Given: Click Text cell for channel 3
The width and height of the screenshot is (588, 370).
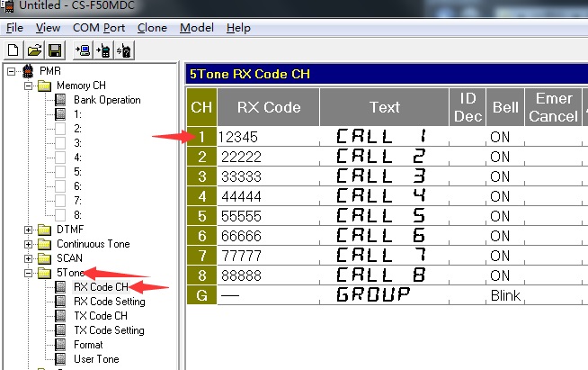Looking at the screenshot, I should [x=384, y=176].
